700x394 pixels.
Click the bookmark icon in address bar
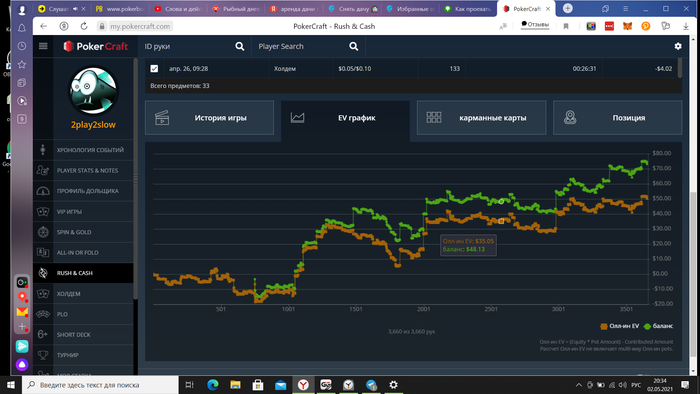click(x=566, y=26)
